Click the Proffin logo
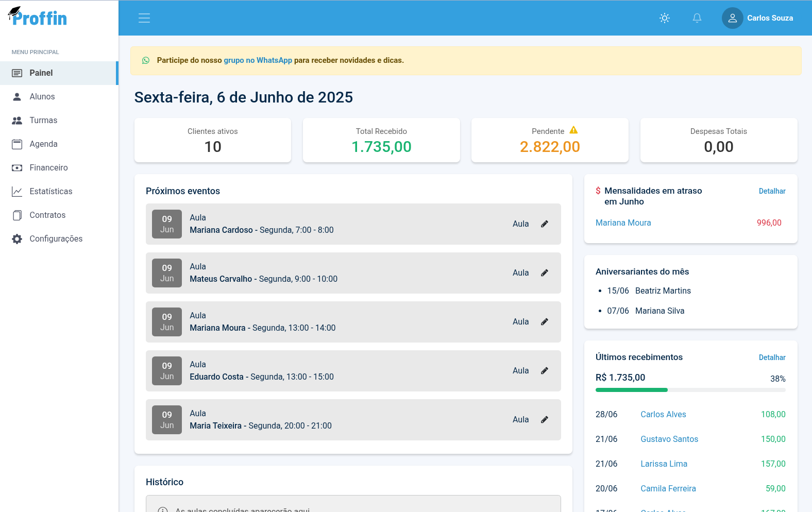Screen dimensions: 812x512 [x=38, y=17]
